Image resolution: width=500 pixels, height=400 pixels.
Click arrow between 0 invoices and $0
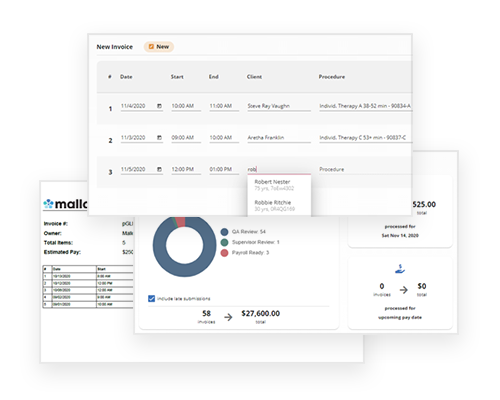(404, 290)
